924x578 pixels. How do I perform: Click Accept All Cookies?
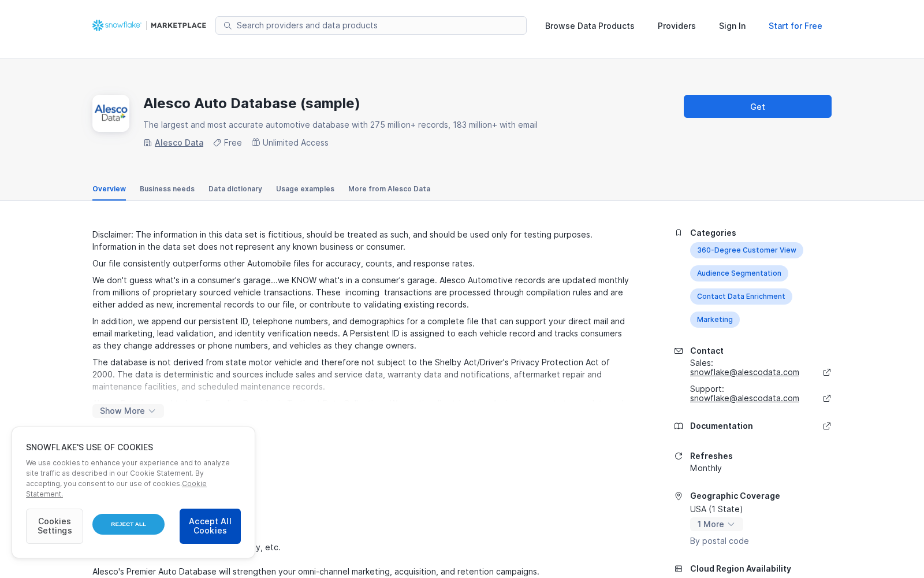pyautogui.click(x=210, y=526)
